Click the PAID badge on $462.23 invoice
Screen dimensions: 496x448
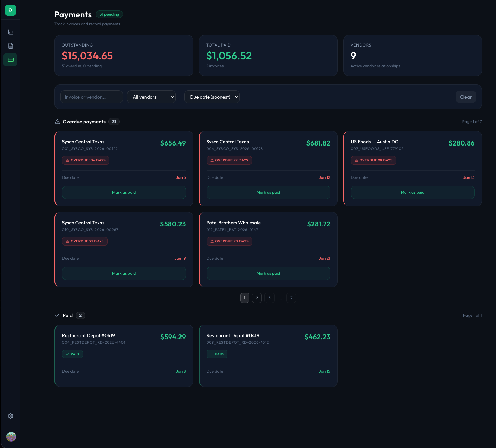tap(217, 354)
